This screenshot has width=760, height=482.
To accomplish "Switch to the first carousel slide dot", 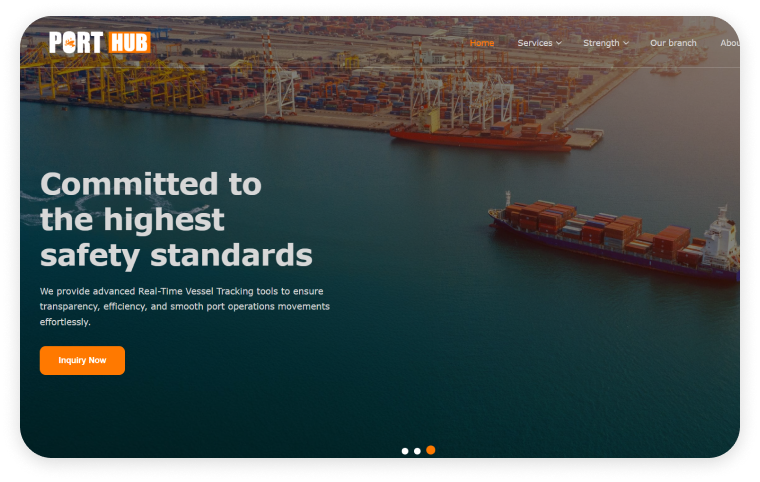I will pos(405,451).
